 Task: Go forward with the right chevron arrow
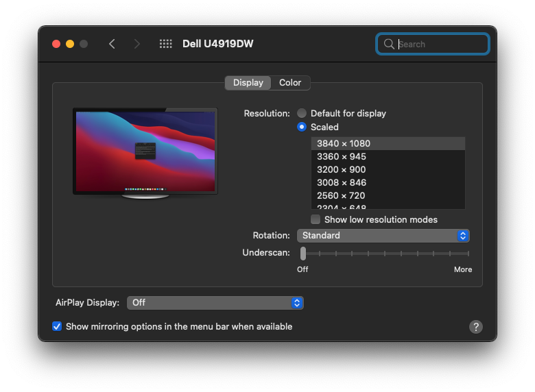pyautogui.click(x=136, y=44)
